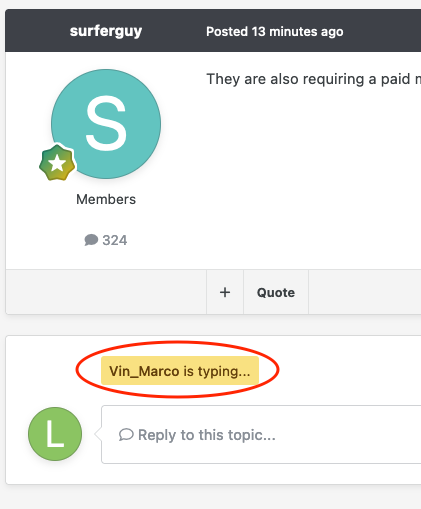The width and height of the screenshot is (421, 509).
Task: Click the speech bubble icon in reply box
Action: (x=126, y=435)
